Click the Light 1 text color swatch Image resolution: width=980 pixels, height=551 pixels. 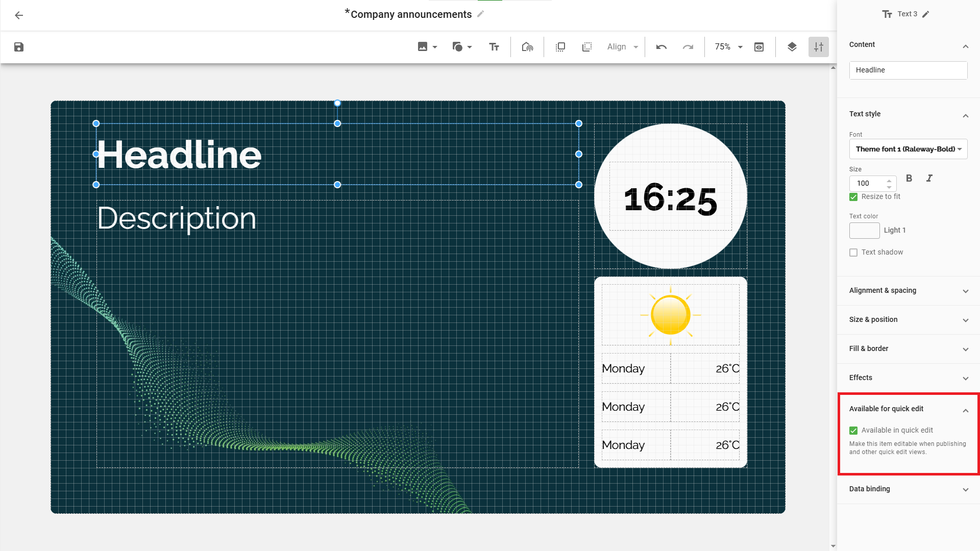coord(864,231)
